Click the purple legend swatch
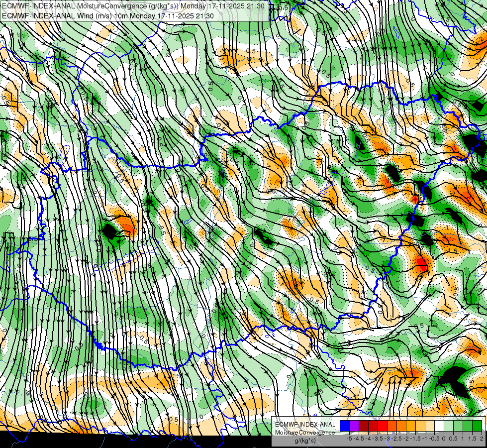Screen dimensions: 487x448 tap(354, 426)
